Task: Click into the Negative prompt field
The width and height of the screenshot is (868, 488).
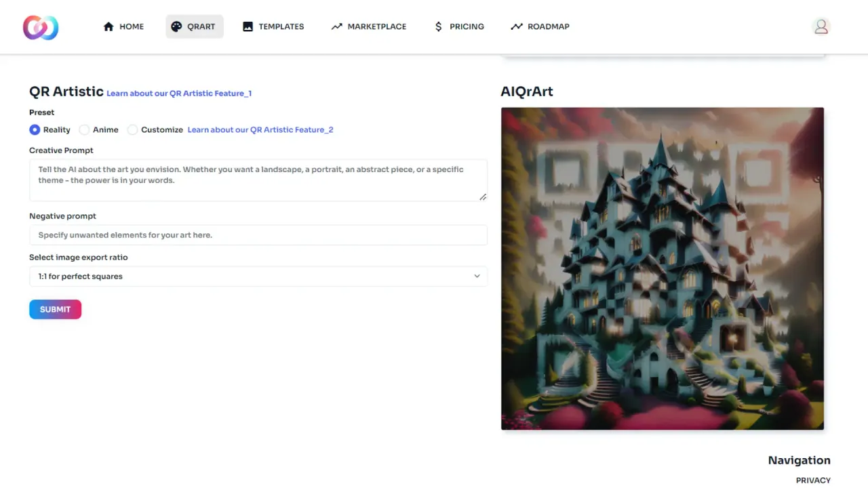Action: tap(258, 235)
